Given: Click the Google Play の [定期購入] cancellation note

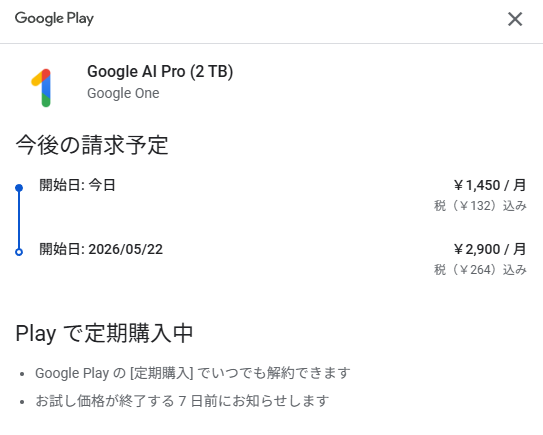Looking at the screenshot, I should [x=193, y=373].
